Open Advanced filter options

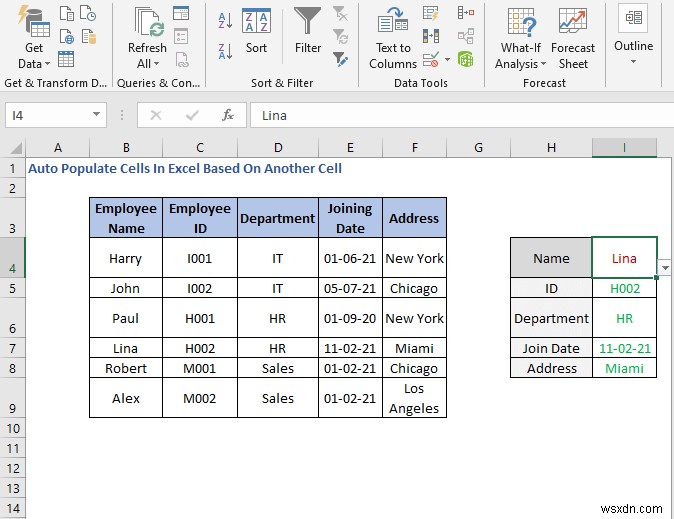click(340, 59)
